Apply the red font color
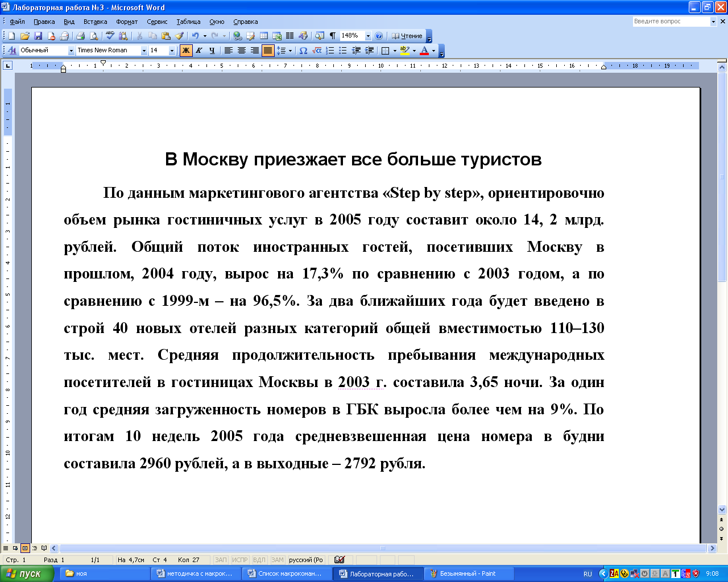728x582 pixels. click(424, 51)
